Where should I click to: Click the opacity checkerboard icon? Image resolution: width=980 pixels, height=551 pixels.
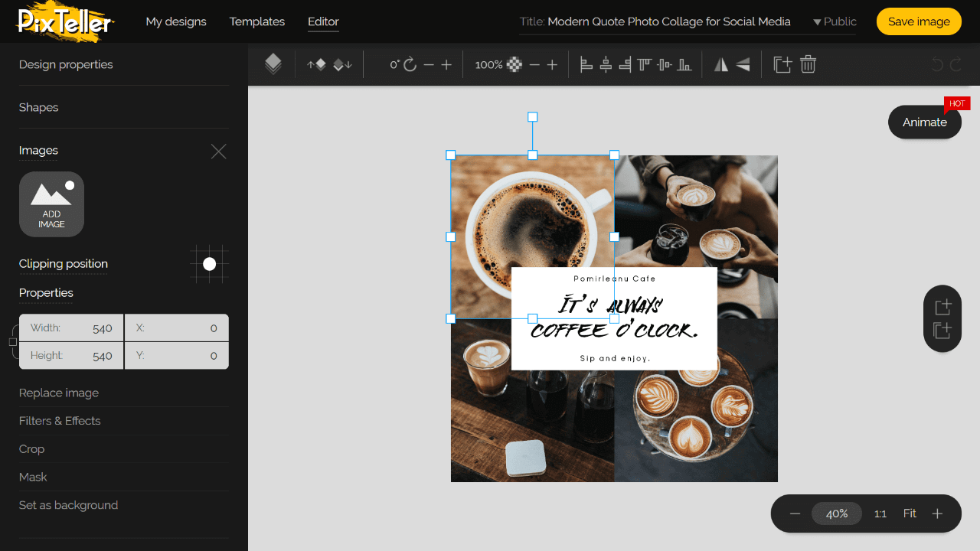pos(514,65)
